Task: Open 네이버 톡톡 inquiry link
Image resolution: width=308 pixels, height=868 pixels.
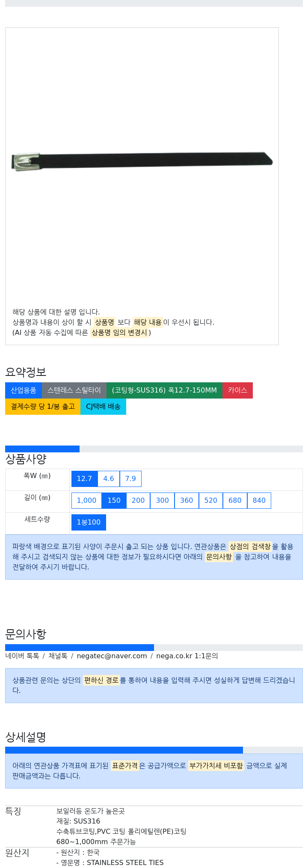Action: (22, 656)
